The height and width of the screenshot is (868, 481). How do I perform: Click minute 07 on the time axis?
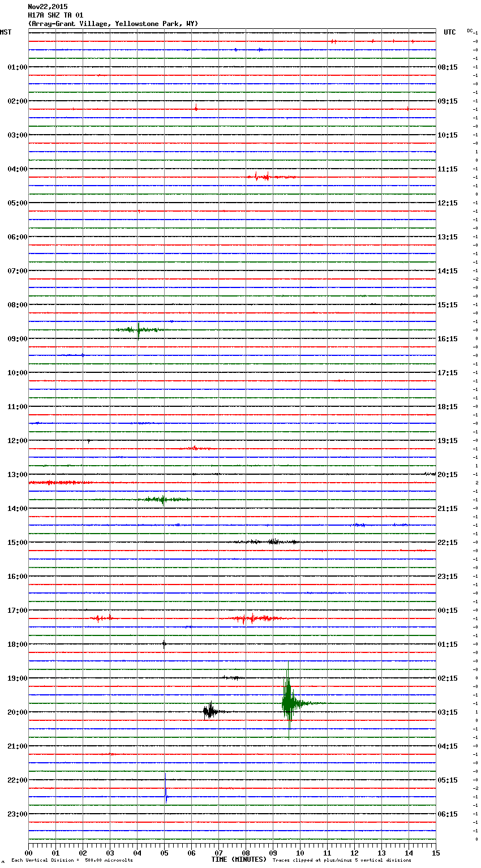click(218, 853)
